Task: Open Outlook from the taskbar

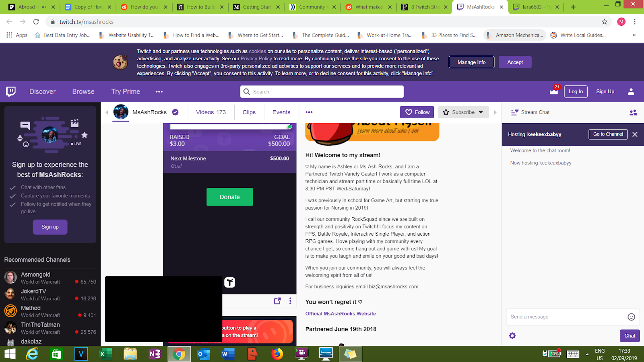Action: (x=203, y=354)
